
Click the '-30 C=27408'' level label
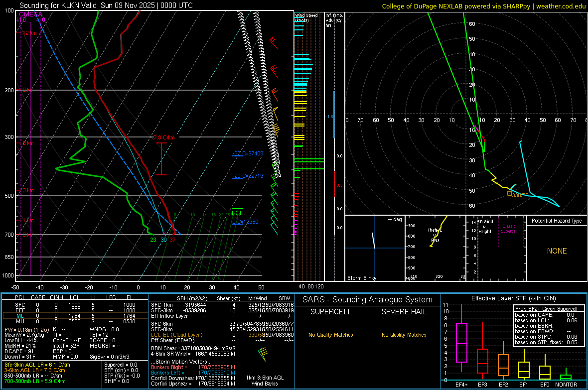pos(248,154)
